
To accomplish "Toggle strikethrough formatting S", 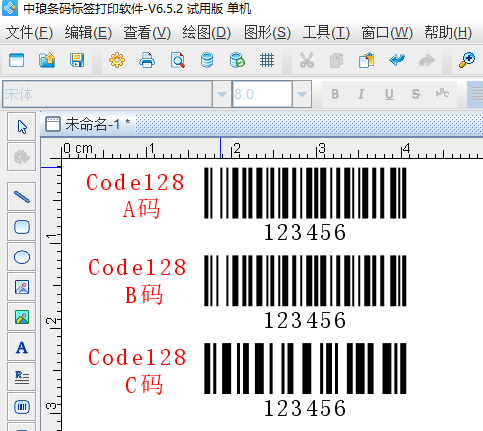I will (x=416, y=94).
